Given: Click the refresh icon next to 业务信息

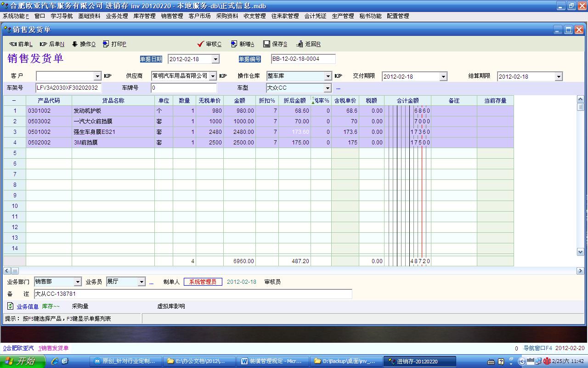Looking at the screenshot, I should [10, 306].
